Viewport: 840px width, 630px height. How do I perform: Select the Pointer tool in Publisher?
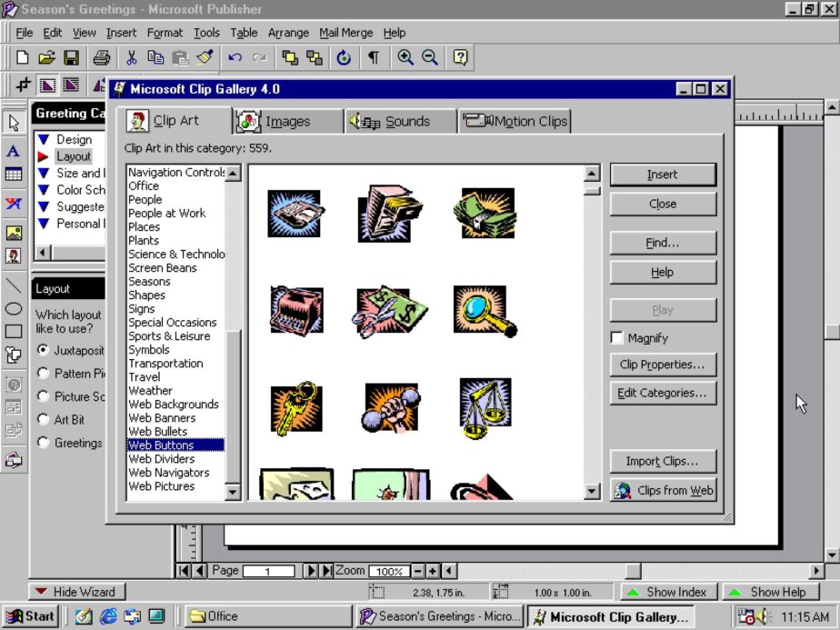point(14,123)
